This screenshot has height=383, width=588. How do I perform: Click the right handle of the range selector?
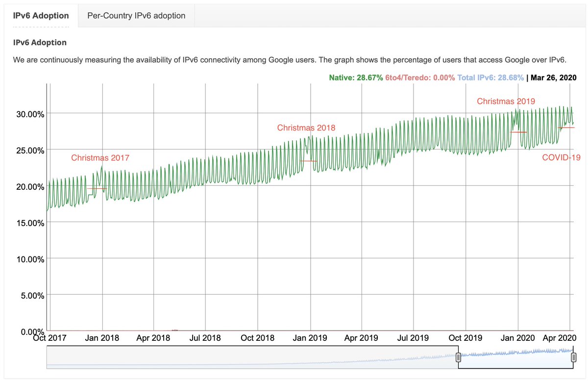[x=574, y=357]
